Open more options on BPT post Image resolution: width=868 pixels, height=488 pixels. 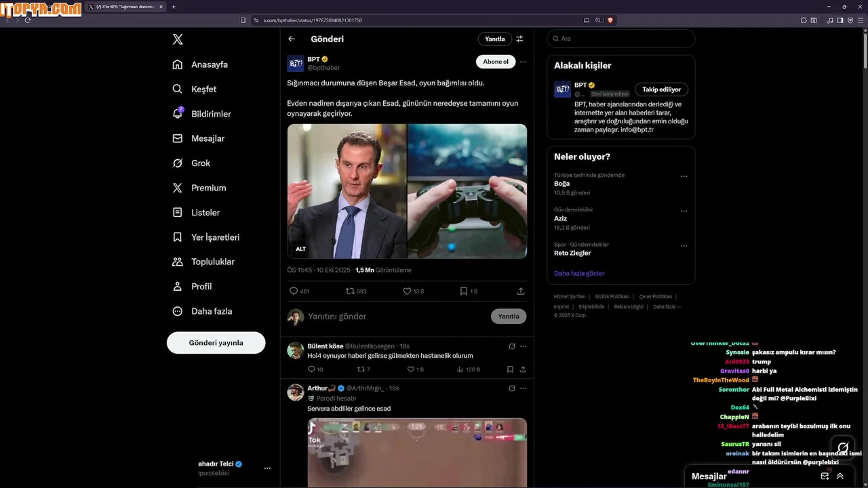click(x=523, y=62)
